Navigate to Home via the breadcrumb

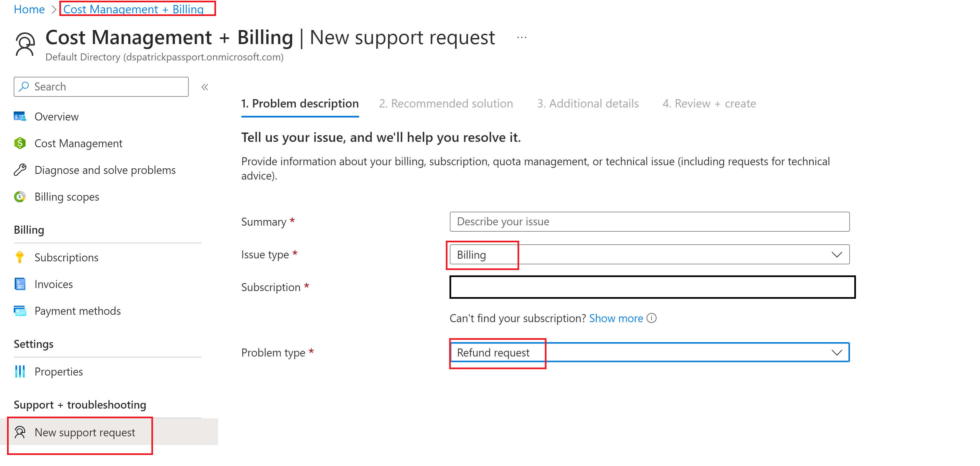(x=29, y=9)
